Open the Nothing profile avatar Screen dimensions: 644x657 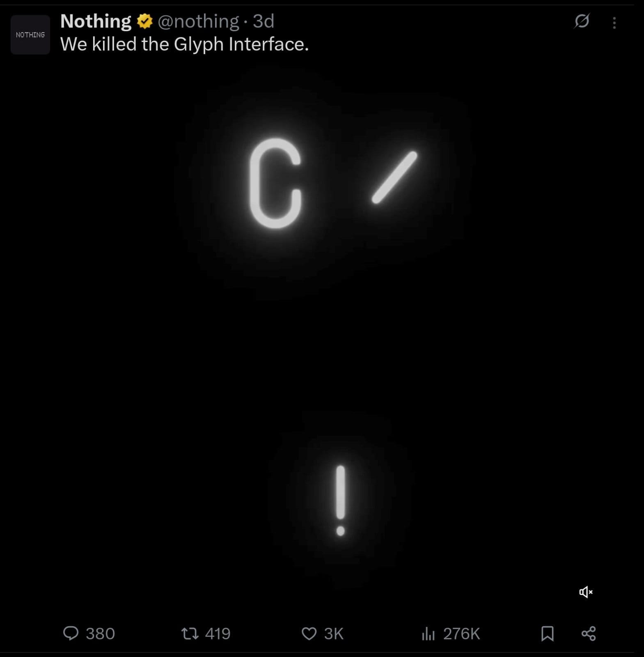point(30,35)
